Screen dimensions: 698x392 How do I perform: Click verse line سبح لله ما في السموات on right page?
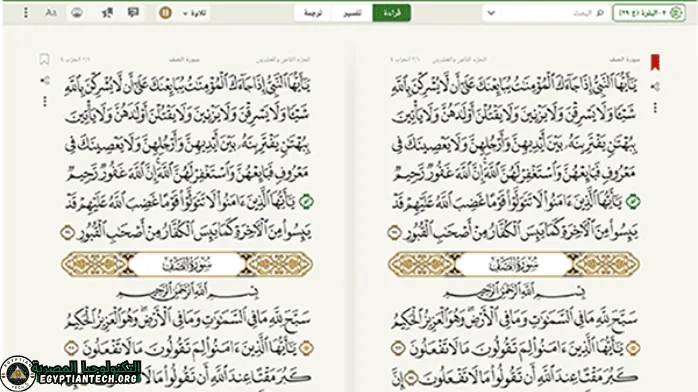pyautogui.click(x=514, y=319)
